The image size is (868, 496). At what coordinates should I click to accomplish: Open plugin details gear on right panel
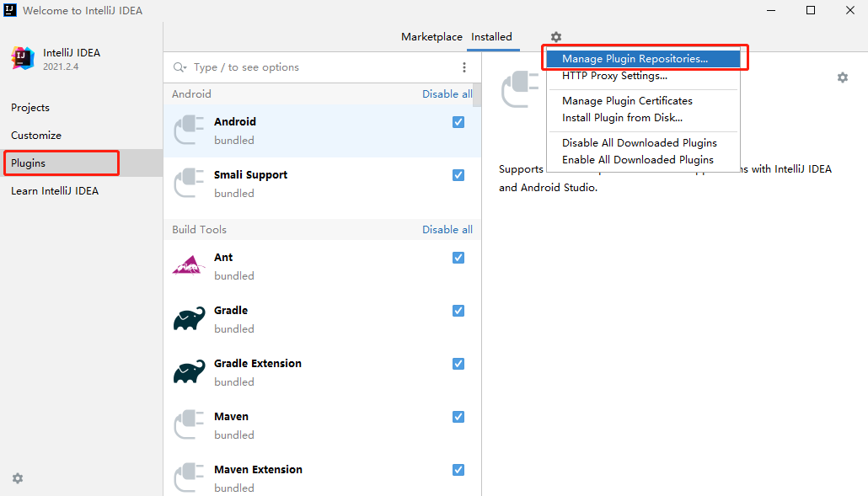[843, 78]
